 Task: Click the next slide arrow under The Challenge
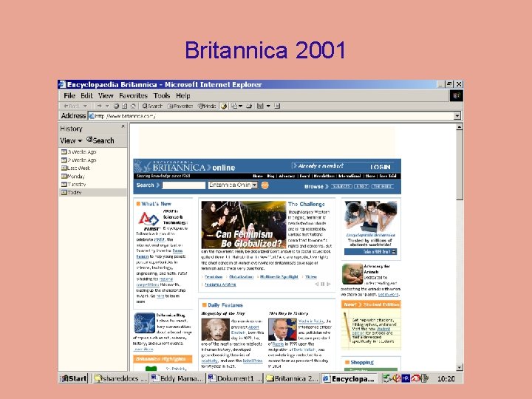click(x=328, y=284)
